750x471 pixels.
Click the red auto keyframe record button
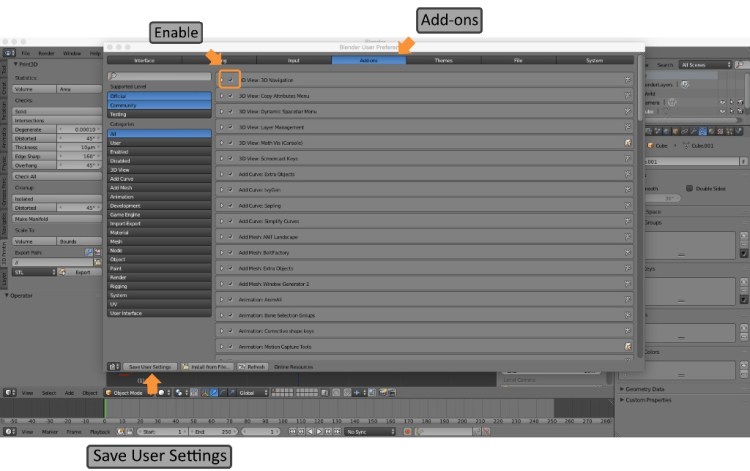pyautogui.click(x=408, y=431)
